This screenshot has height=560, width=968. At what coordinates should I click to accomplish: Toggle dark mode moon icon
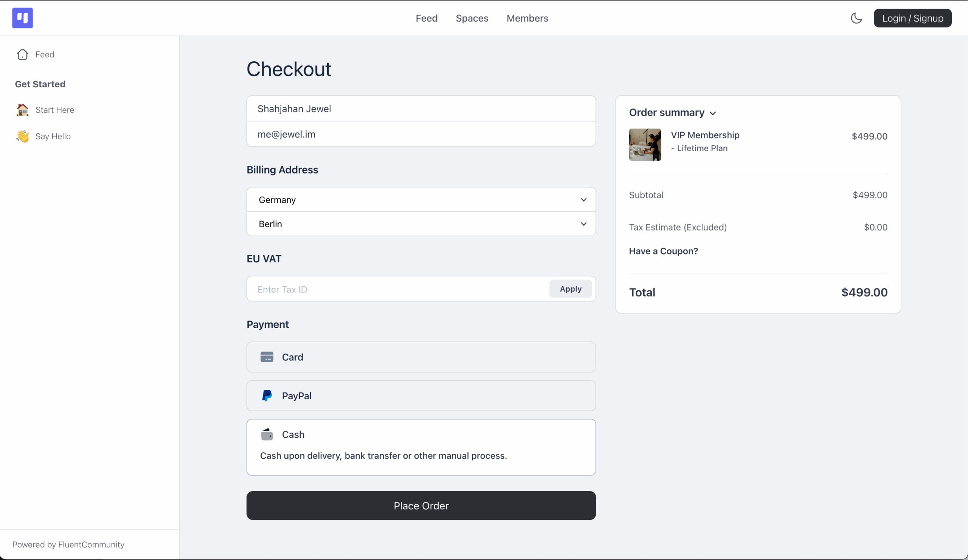[856, 18]
